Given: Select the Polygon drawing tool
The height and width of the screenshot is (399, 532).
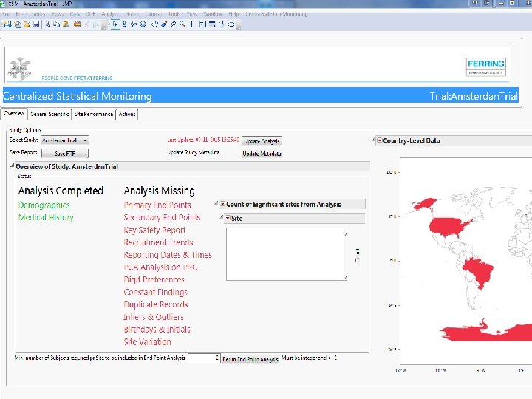Looking at the screenshot, I should tap(222, 24).
